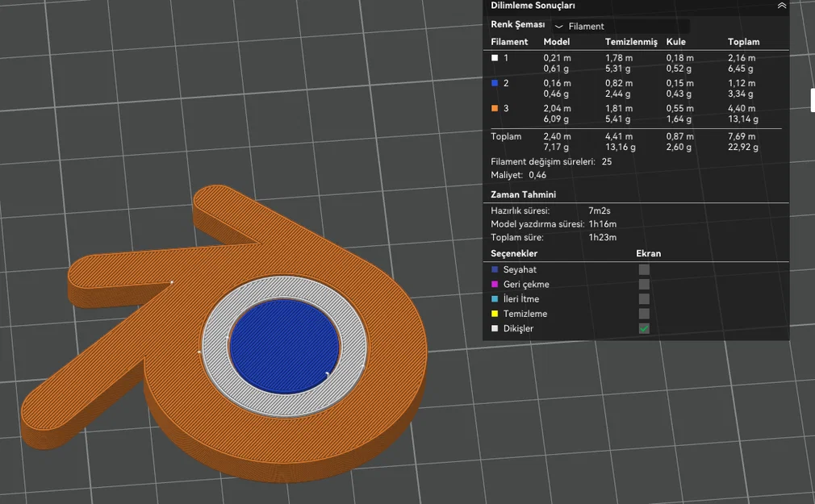
Task: Enable the Seyahat display checkbox
Action: [x=644, y=269]
